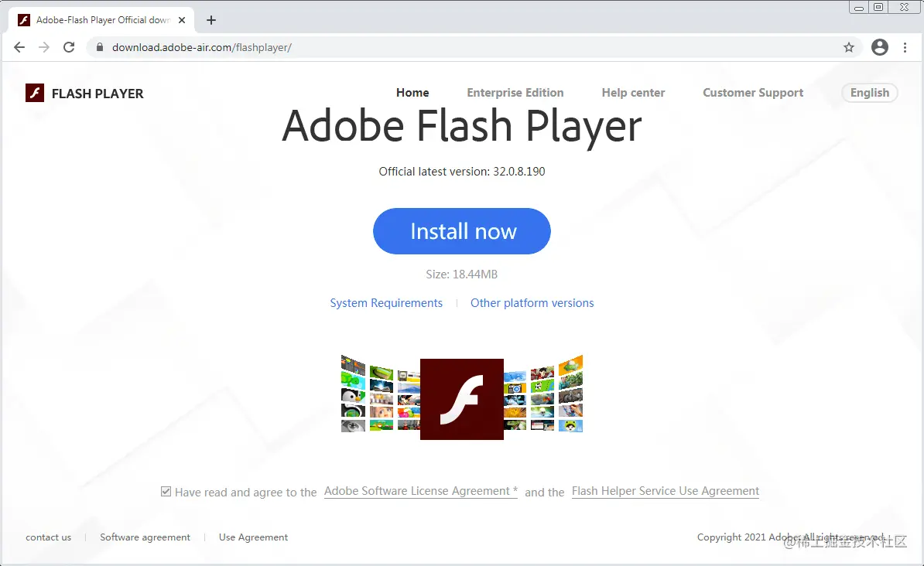Bookmark this page with star icon
Screen dimensions: 924x566
pyautogui.click(x=849, y=47)
